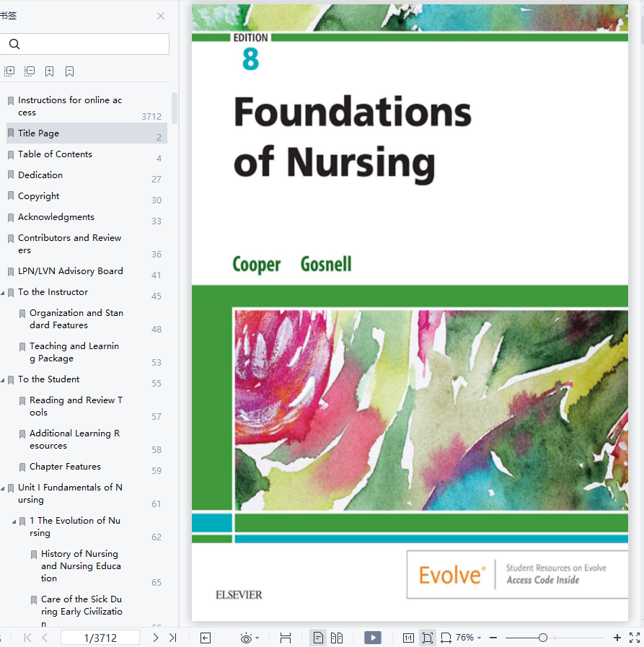Go to the next page
The height and width of the screenshot is (647, 644).
point(156,638)
